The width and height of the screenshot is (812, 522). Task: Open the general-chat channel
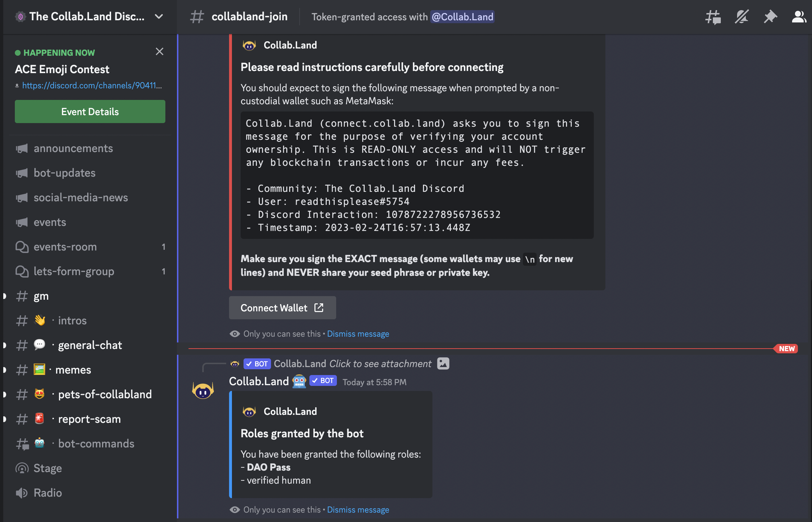pos(90,345)
